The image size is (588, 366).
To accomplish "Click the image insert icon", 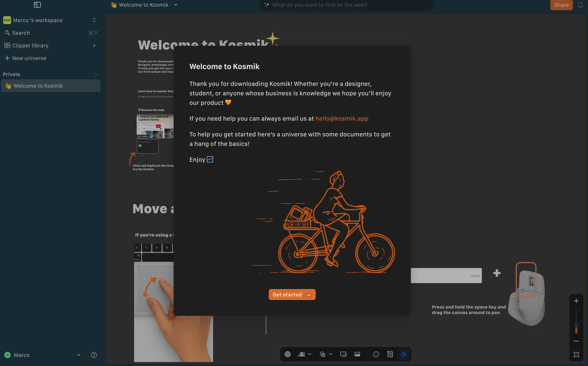I will coord(357,354).
